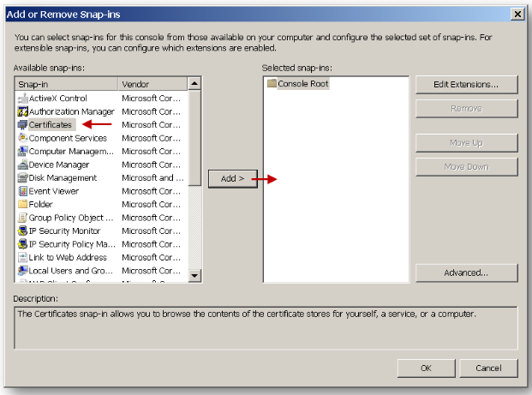The height and width of the screenshot is (395, 532).
Task: Confirm with the OK button
Action: tap(426, 368)
